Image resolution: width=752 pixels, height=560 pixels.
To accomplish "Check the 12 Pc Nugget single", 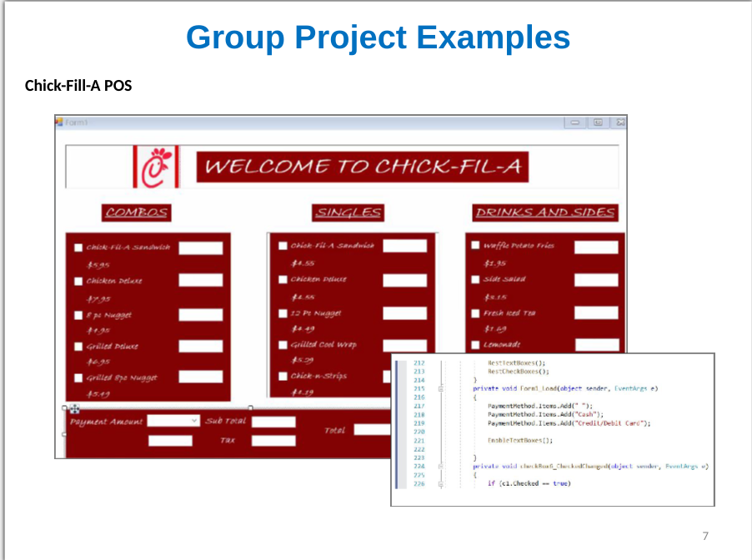I will 283,313.
